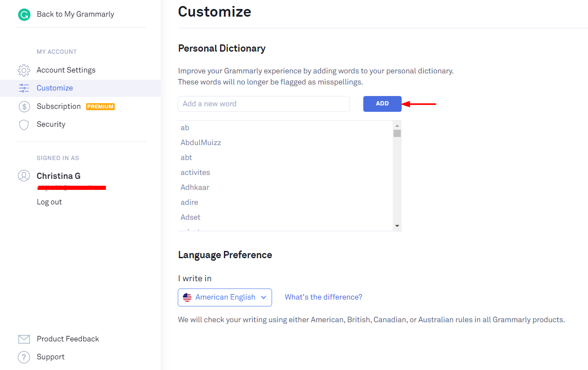
Task: Select the word 'Adhkaar' in dictionary
Action: coord(195,187)
